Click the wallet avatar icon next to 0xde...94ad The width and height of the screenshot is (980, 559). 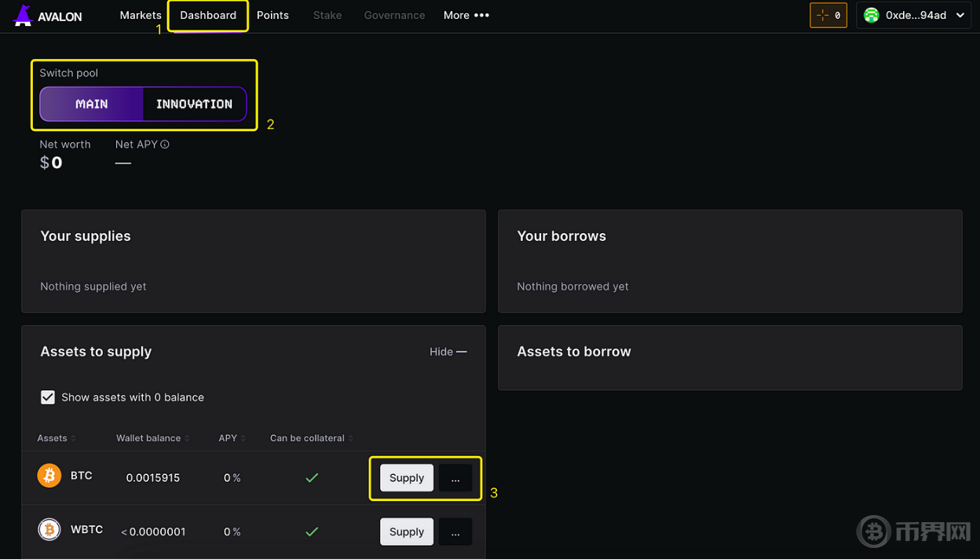coord(872,15)
